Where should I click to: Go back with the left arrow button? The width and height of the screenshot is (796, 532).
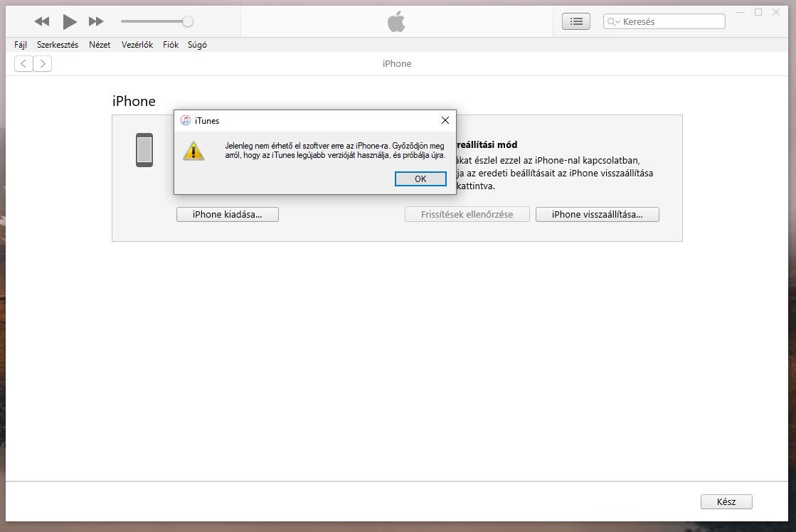(23, 63)
